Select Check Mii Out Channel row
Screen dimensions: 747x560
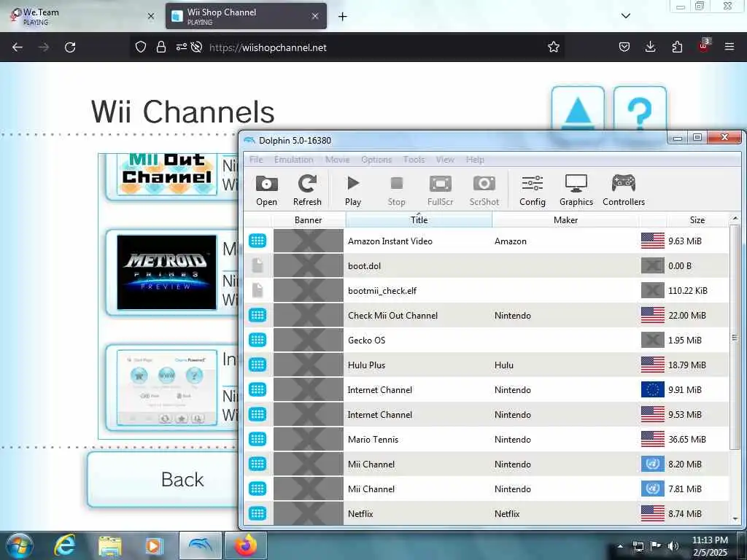point(487,315)
